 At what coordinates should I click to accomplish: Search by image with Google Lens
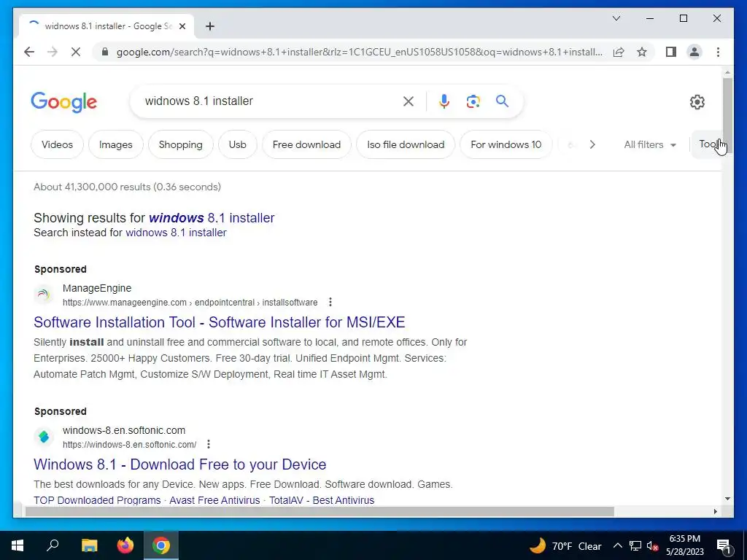pos(473,101)
